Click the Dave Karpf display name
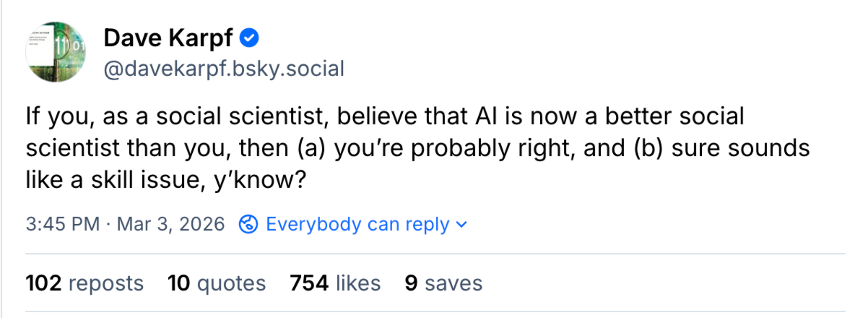Viewport: 868px width, 318px height. pos(168,38)
